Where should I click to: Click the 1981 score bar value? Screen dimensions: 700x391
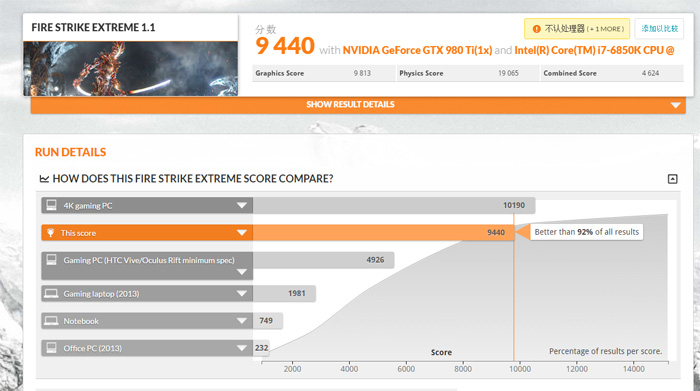point(296,293)
